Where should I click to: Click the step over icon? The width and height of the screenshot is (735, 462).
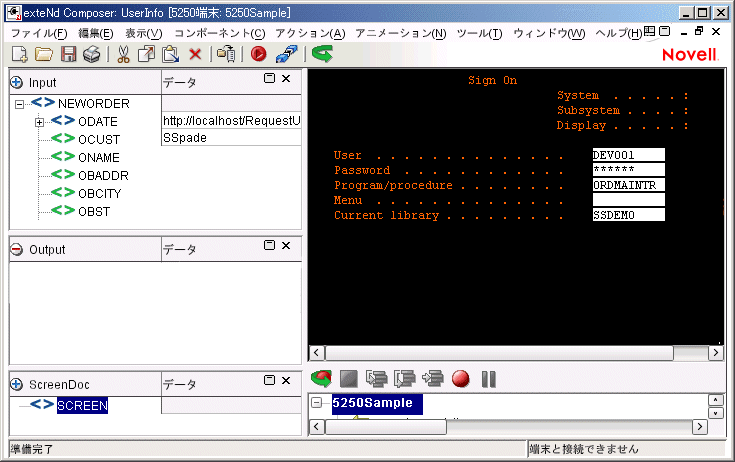coord(405,379)
